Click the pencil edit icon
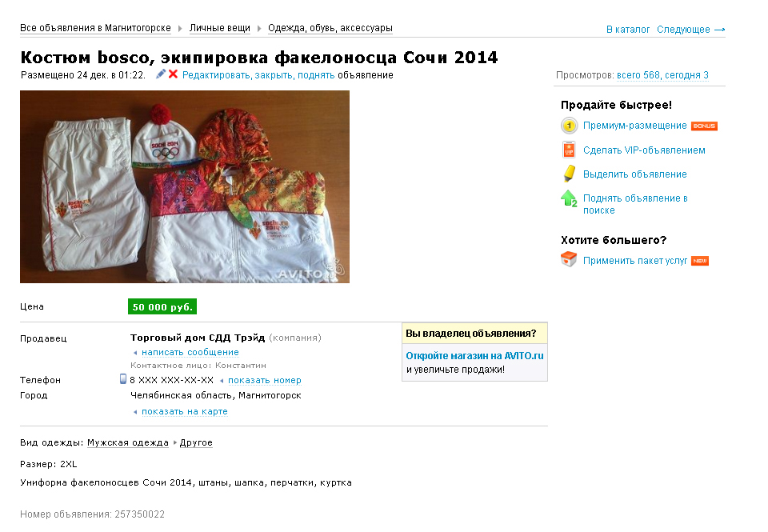Viewport: 768px width, 532px height. click(x=161, y=74)
